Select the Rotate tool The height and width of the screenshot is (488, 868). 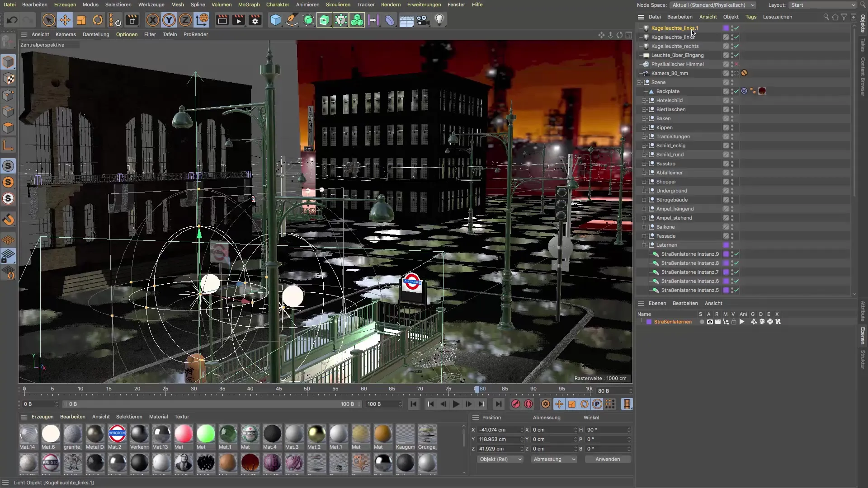(x=98, y=20)
